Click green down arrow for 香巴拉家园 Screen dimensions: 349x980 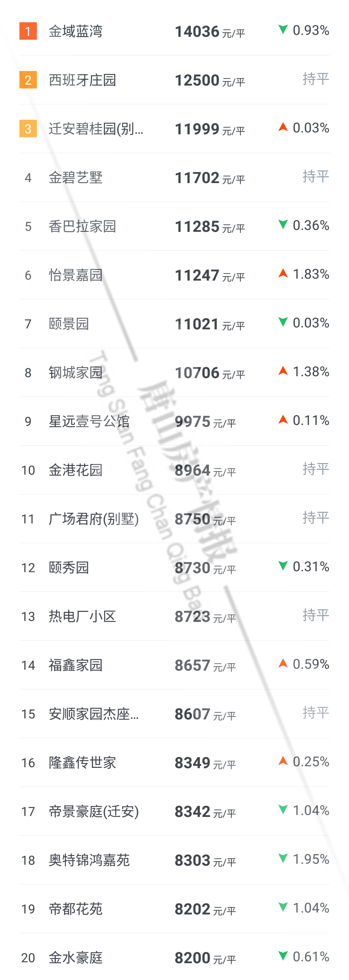[x=283, y=224]
